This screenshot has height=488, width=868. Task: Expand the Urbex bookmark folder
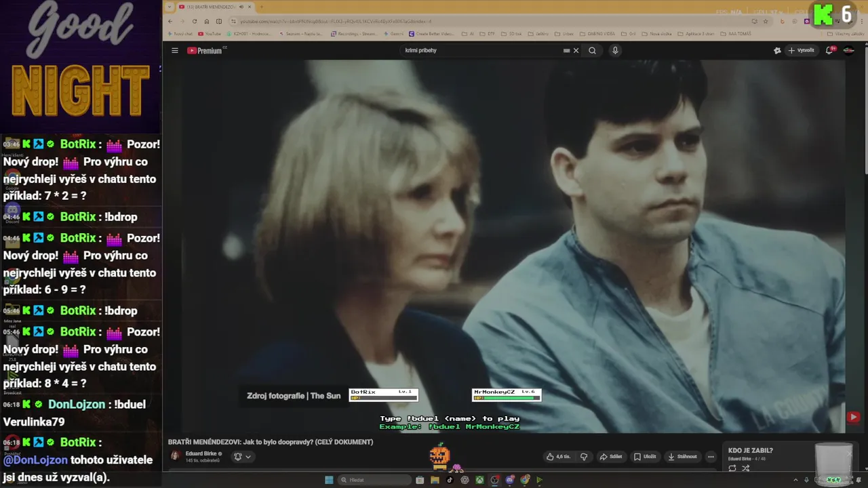tap(564, 34)
